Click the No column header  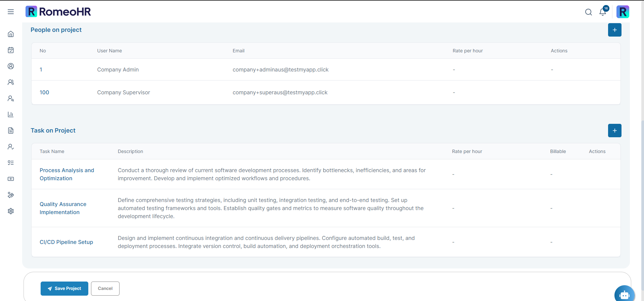pos(43,51)
